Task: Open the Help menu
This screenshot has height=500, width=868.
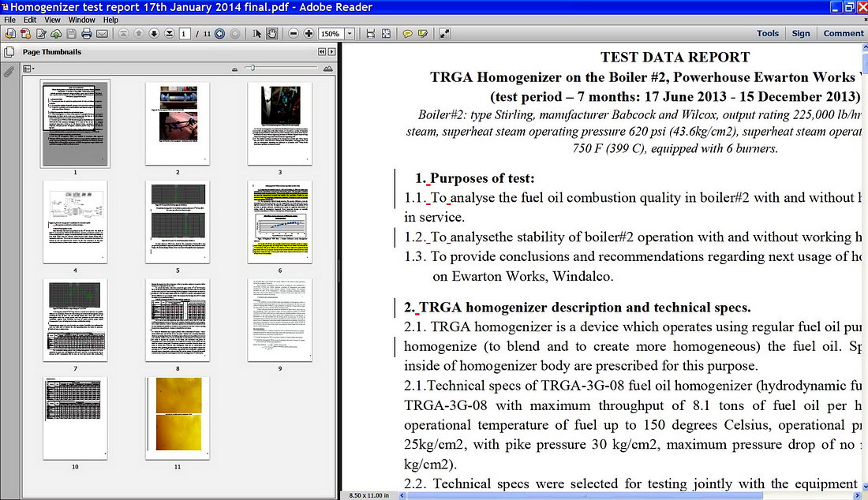Action: pos(110,20)
